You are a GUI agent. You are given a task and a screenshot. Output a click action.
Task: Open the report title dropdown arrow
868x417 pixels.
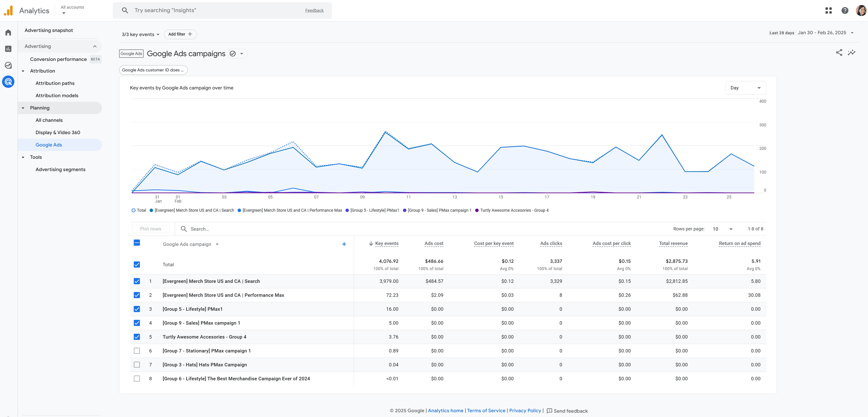point(242,54)
